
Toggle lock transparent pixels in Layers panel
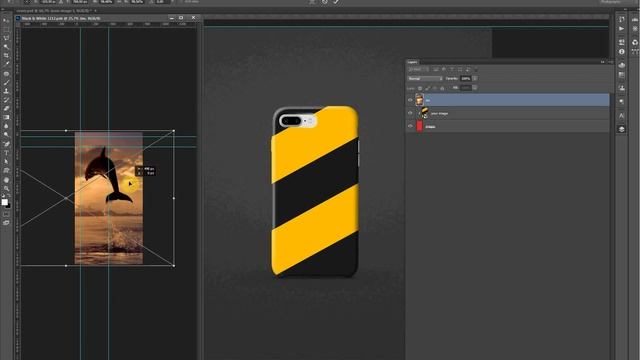(420, 88)
